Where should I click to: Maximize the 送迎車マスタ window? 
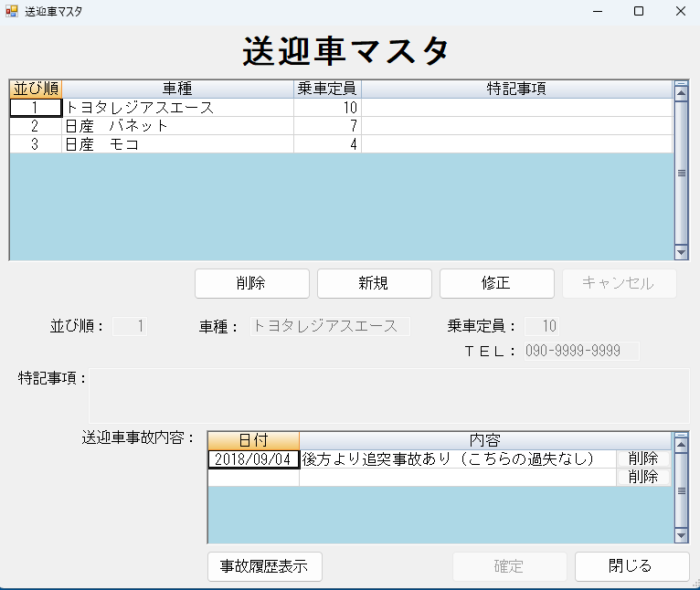click(x=639, y=11)
